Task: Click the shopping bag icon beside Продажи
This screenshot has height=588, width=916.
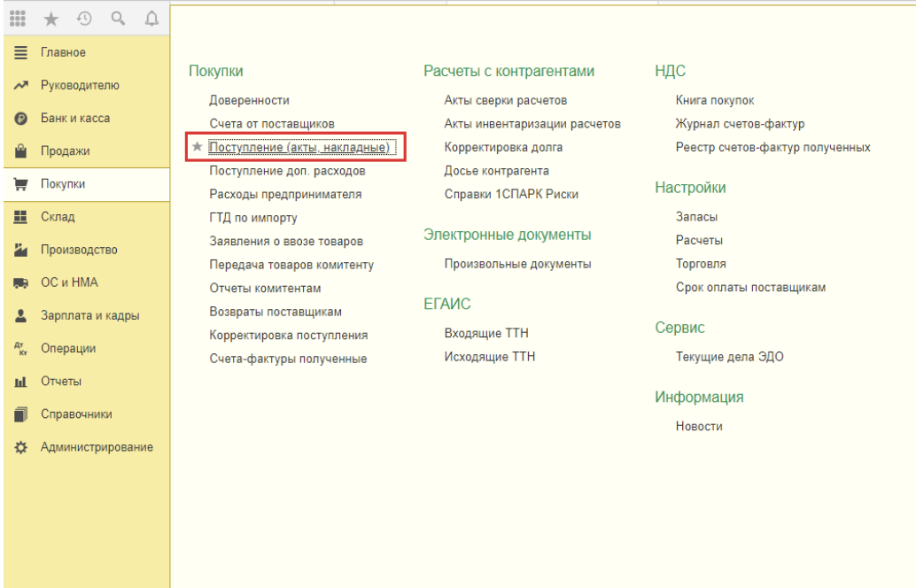Action: click(x=19, y=151)
